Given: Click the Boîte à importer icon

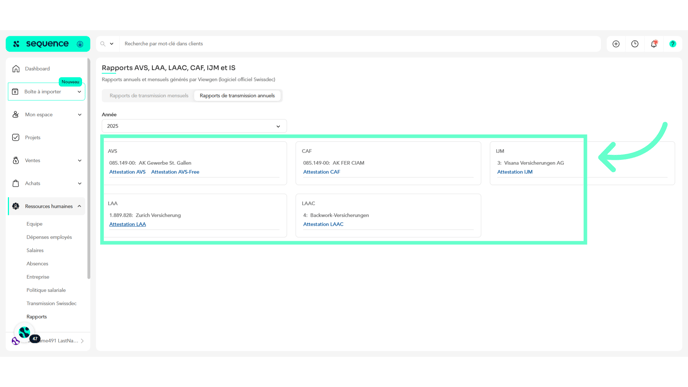Looking at the screenshot, I should (15, 92).
